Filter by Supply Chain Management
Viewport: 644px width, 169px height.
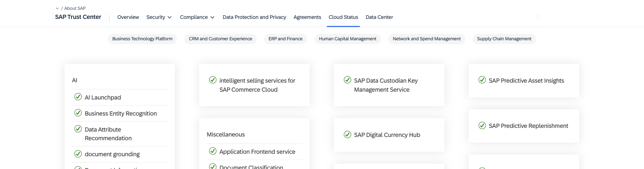pyautogui.click(x=504, y=39)
